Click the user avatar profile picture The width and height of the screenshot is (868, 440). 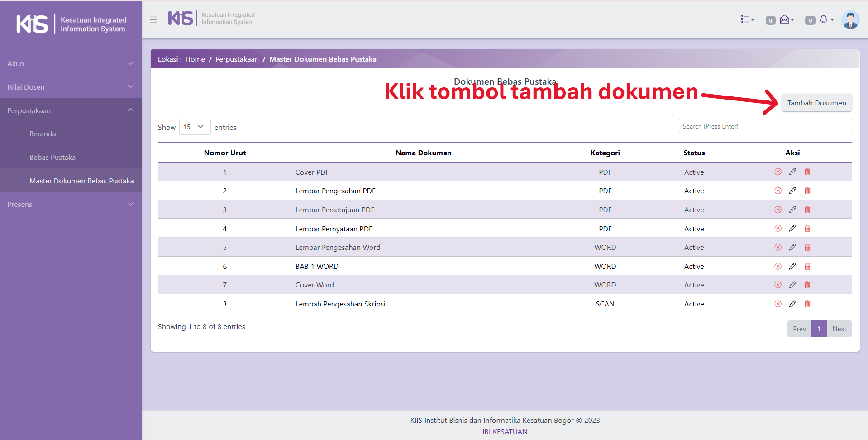(x=850, y=20)
